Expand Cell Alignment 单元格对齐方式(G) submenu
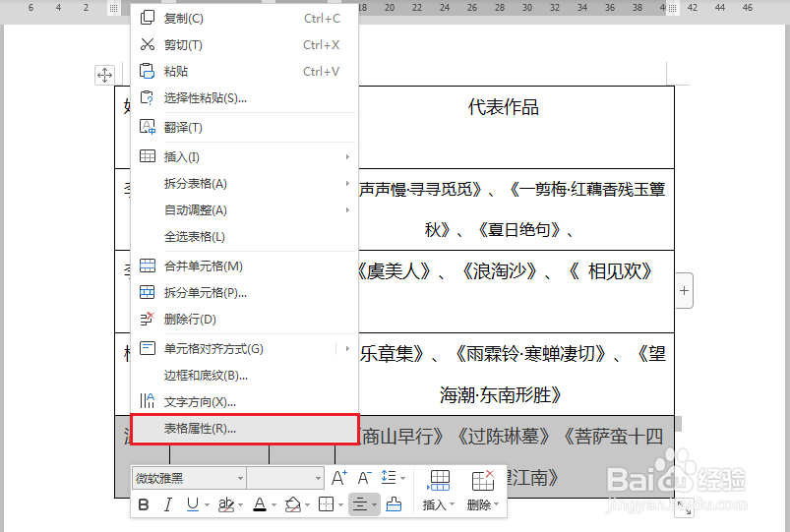The width and height of the screenshot is (790, 532). pyautogui.click(x=347, y=349)
